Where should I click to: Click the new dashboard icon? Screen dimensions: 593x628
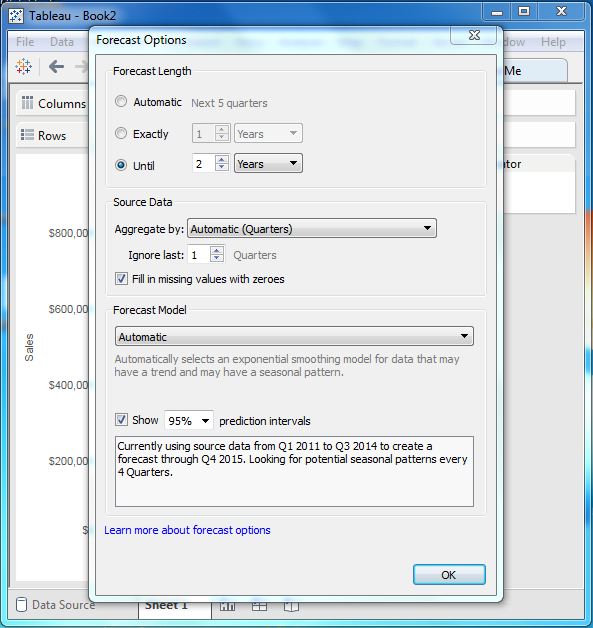(259, 606)
